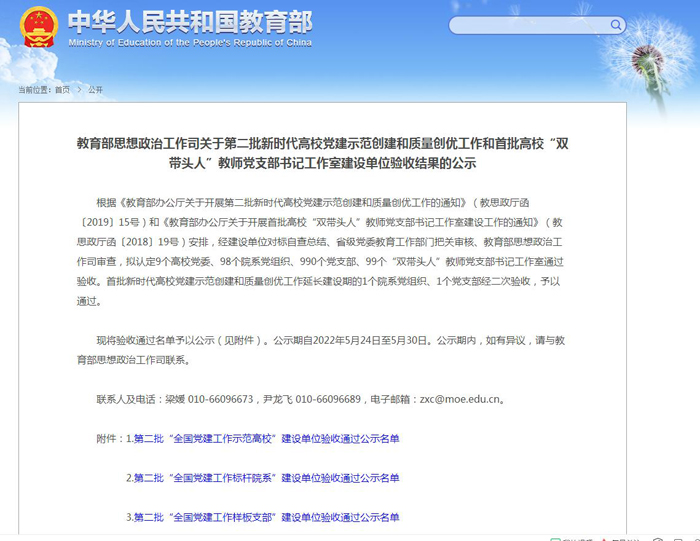Screen dimensions: 700x541
Task: Click the breadcrumb arrow separator after 首页
Action: point(80,90)
